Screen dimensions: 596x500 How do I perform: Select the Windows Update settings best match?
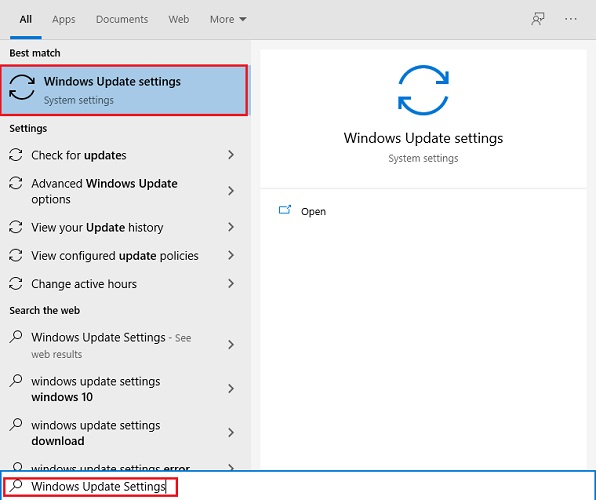[x=124, y=90]
